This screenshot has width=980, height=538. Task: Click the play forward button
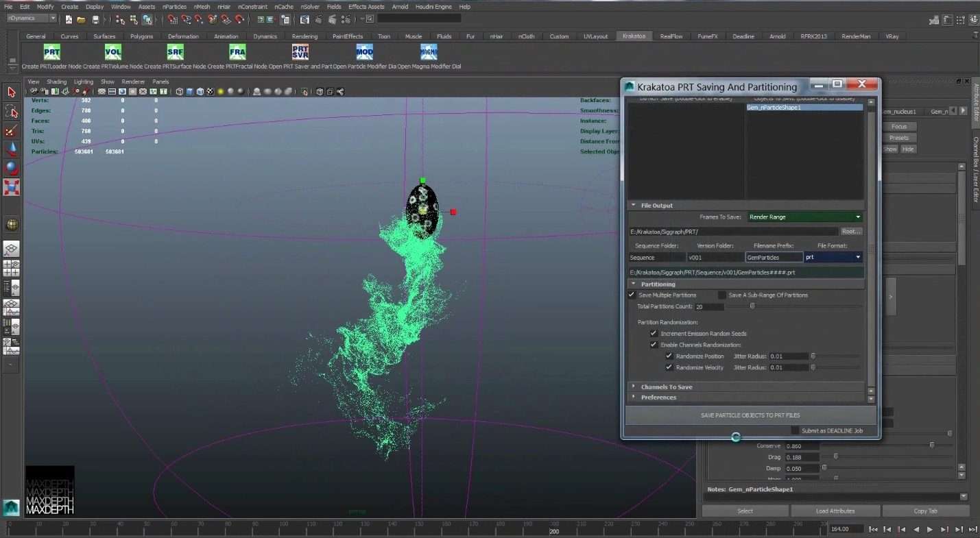[x=930, y=529]
